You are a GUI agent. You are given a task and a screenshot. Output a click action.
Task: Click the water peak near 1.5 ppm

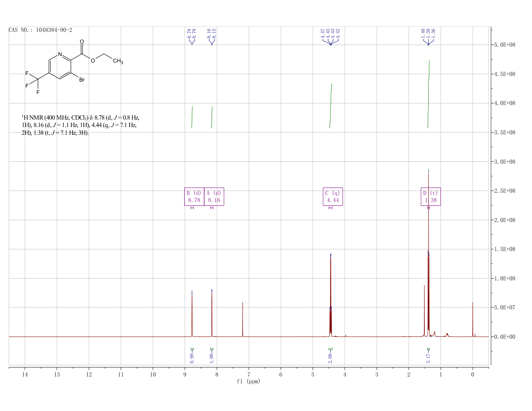(x=424, y=311)
